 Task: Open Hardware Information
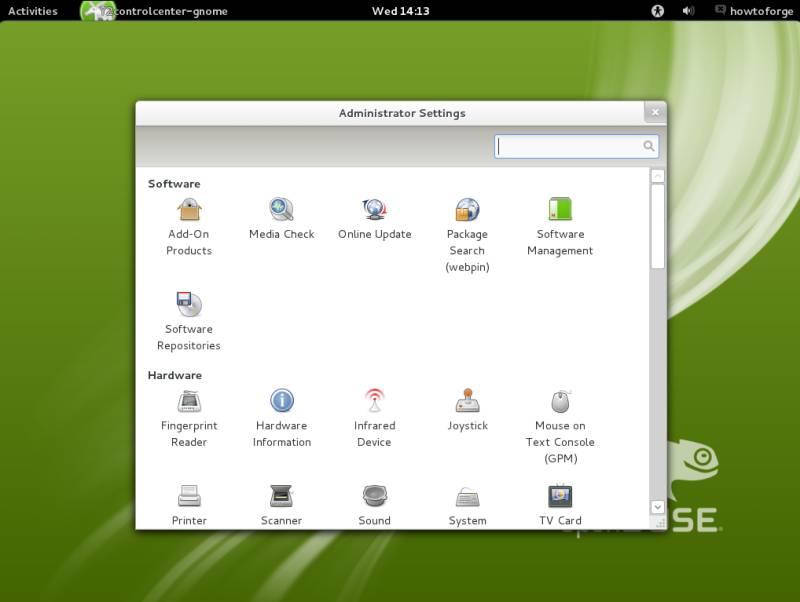[282, 418]
